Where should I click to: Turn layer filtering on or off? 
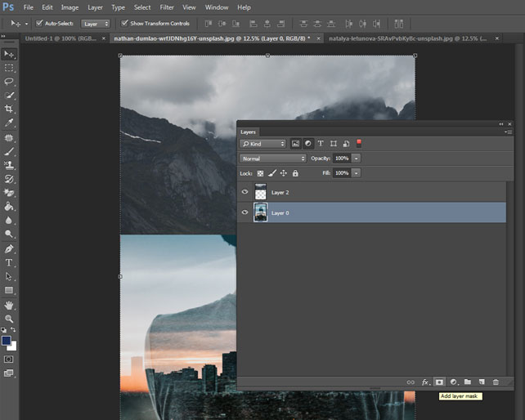click(359, 143)
